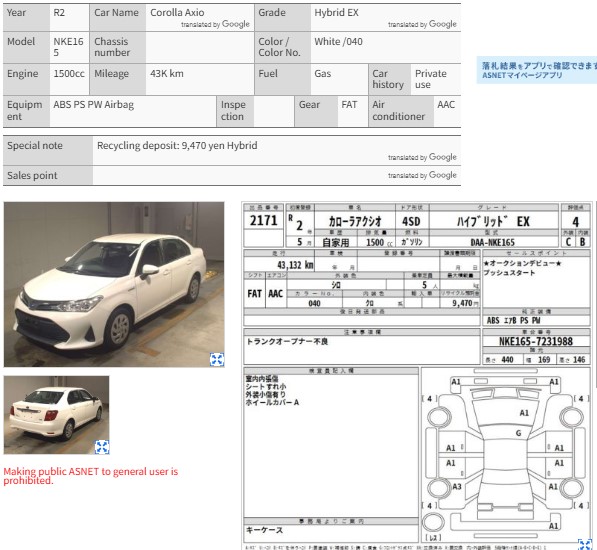The width and height of the screenshot is (597, 550).
Task: Click 'translated by Google' under Hybrid EX
Action: pos(422,24)
